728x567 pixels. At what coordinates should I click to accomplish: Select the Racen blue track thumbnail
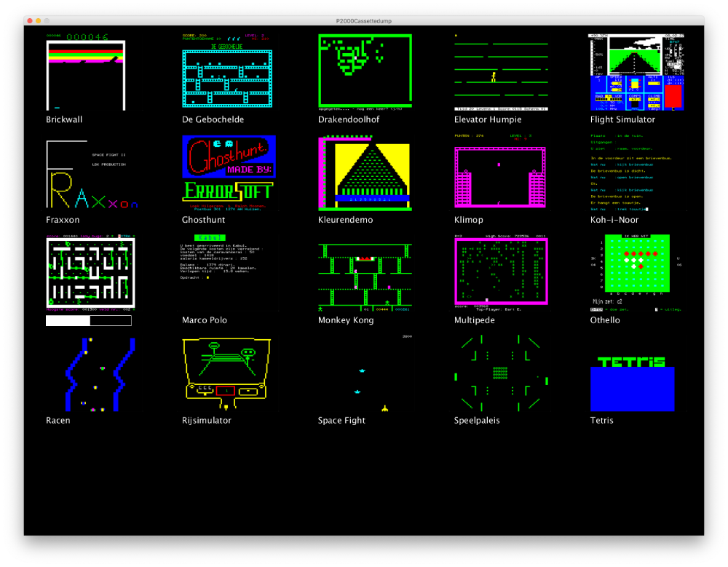[x=91, y=374]
